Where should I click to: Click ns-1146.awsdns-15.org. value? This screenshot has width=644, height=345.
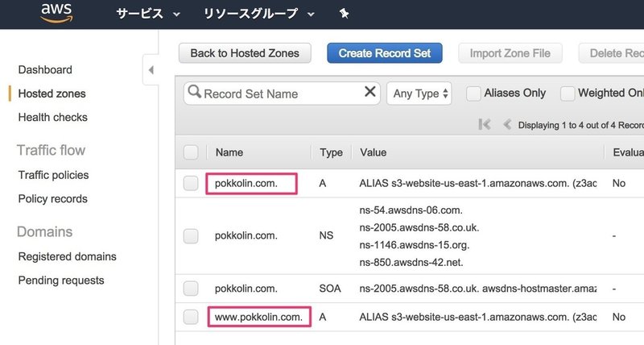coord(415,245)
